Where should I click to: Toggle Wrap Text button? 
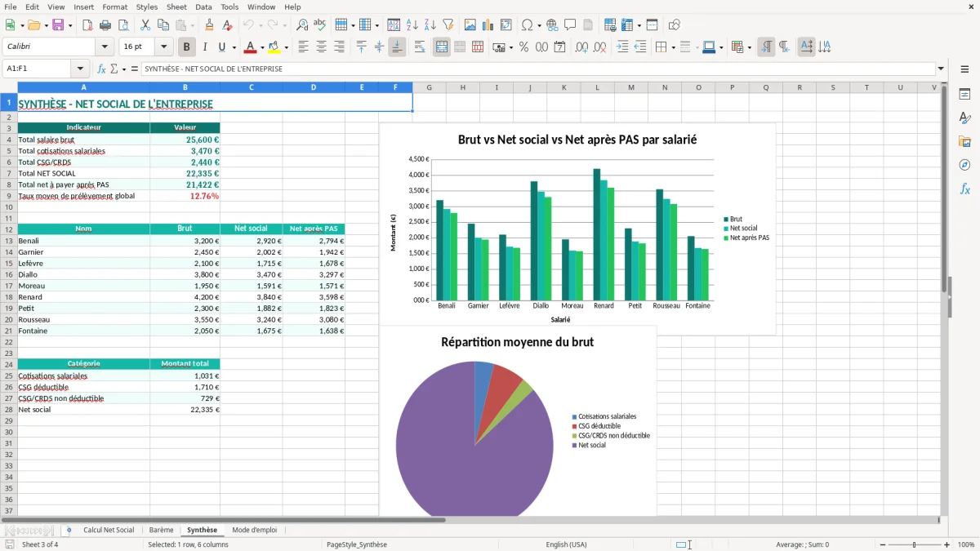[x=420, y=47]
